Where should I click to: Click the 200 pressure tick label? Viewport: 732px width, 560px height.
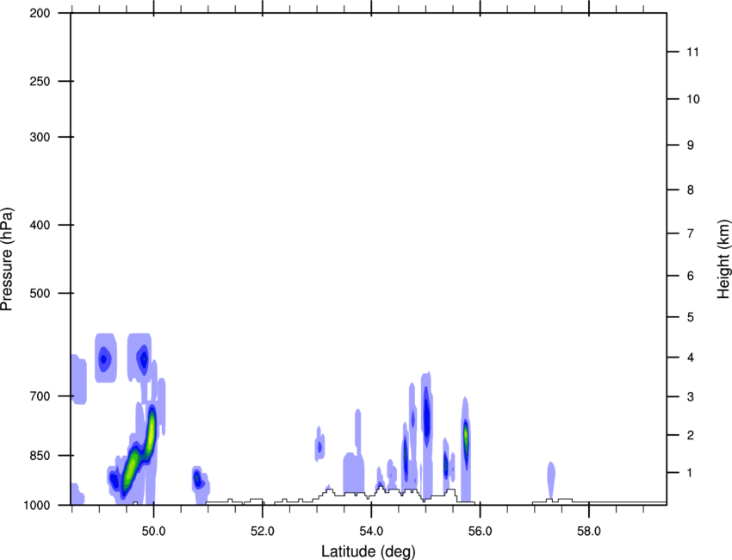pyautogui.click(x=40, y=13)
